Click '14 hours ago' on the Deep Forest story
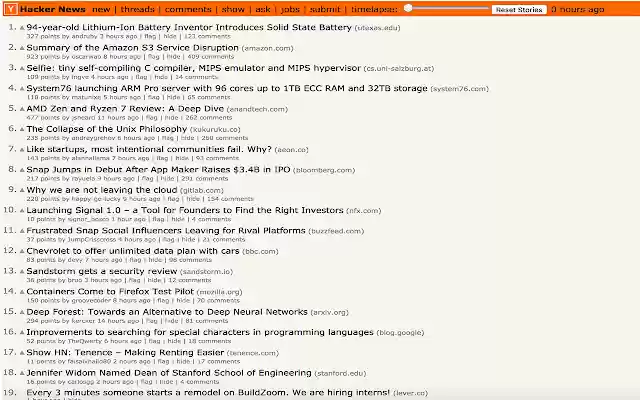 pyautogui.click(x=120, y=321)
